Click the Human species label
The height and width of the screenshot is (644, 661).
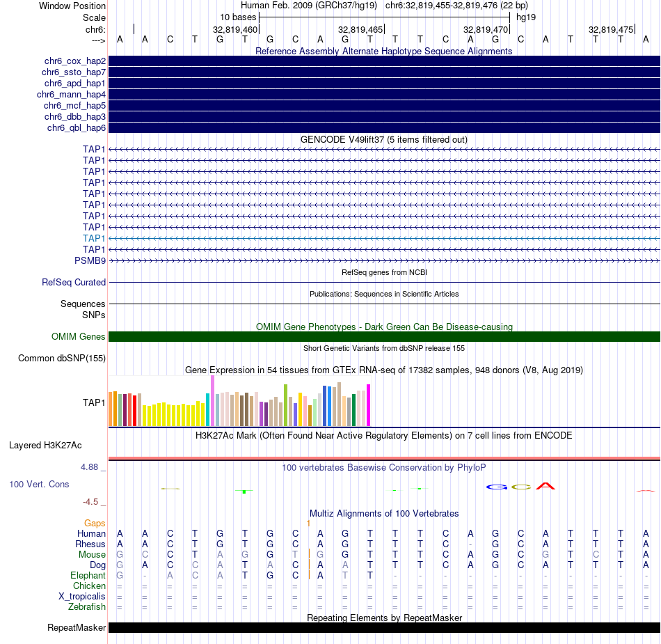91,533
